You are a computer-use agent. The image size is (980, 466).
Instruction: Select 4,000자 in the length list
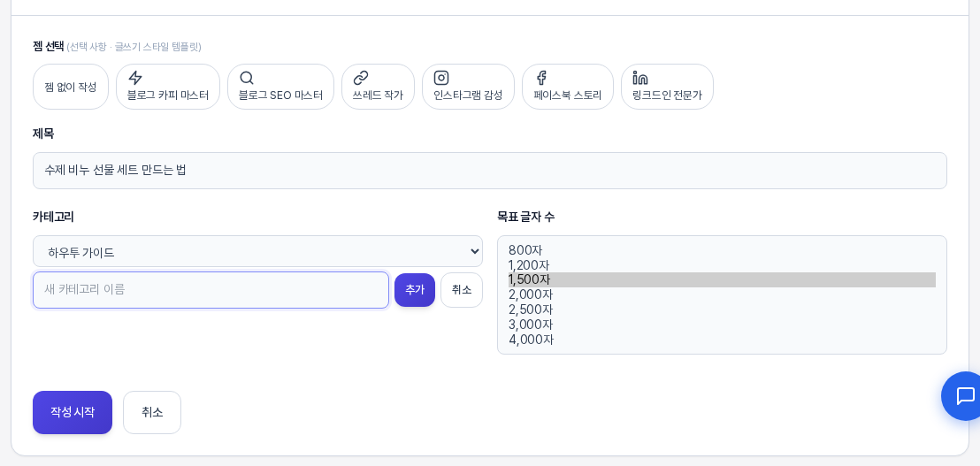(x=722, y=340)
